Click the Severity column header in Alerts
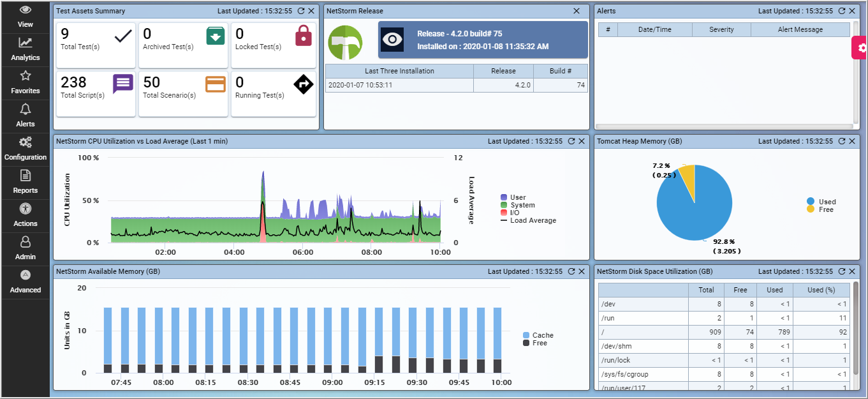 [x=721, y=29]
